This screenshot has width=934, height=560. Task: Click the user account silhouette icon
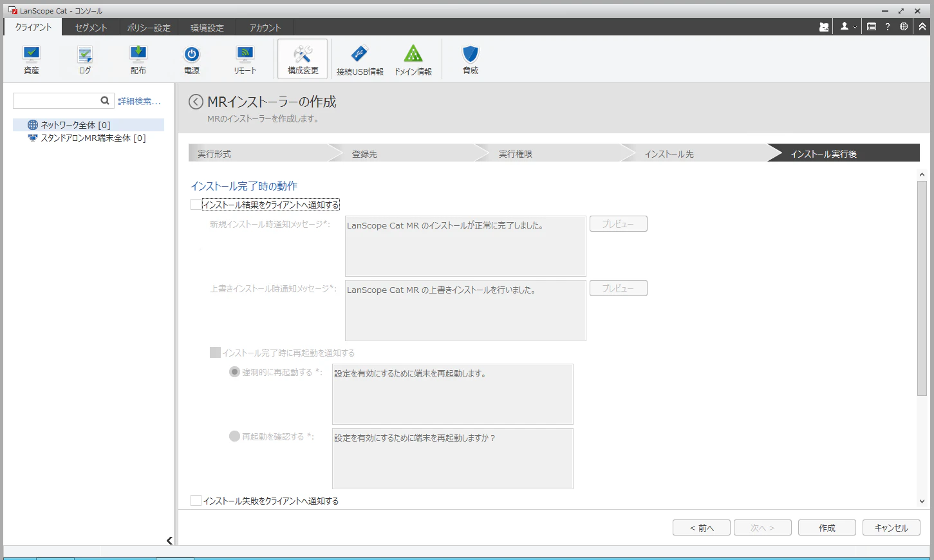845,26
